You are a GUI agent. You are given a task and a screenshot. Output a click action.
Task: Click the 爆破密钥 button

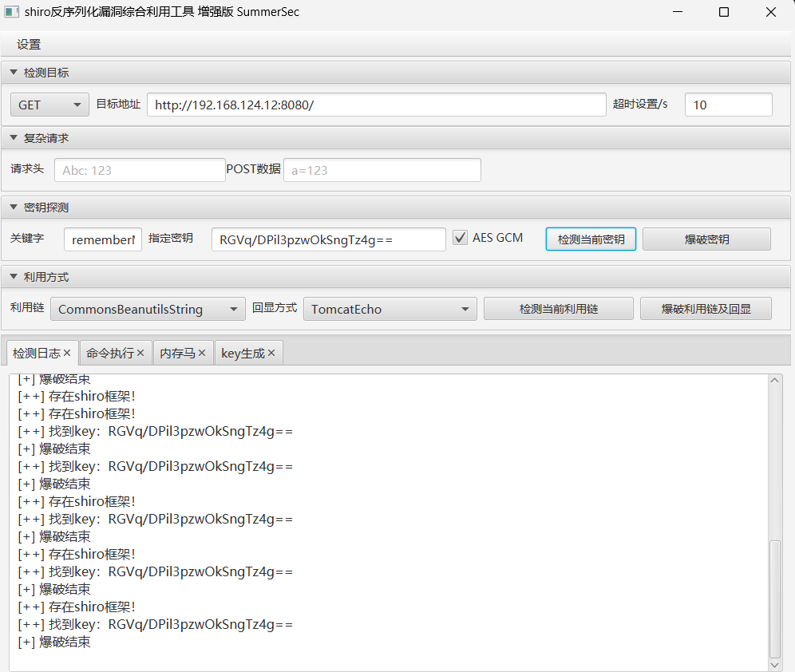(x=706, y=239)
